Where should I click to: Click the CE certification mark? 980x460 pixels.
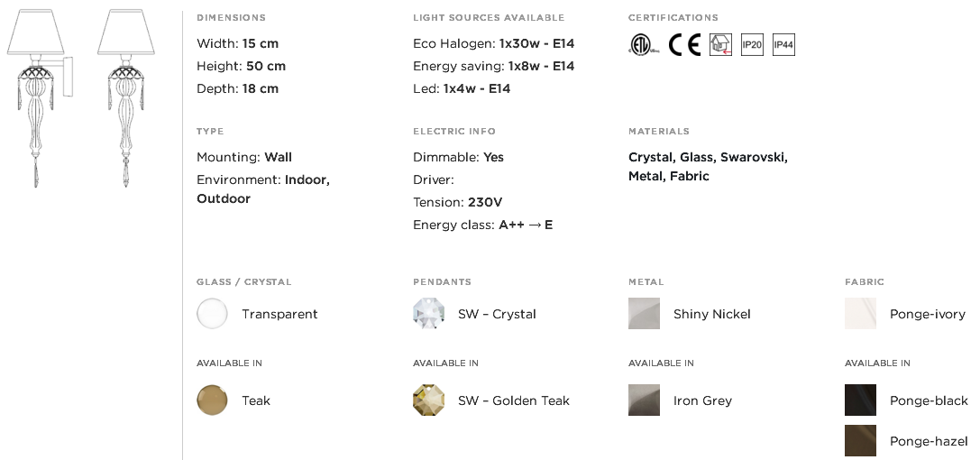pos(684,45)
